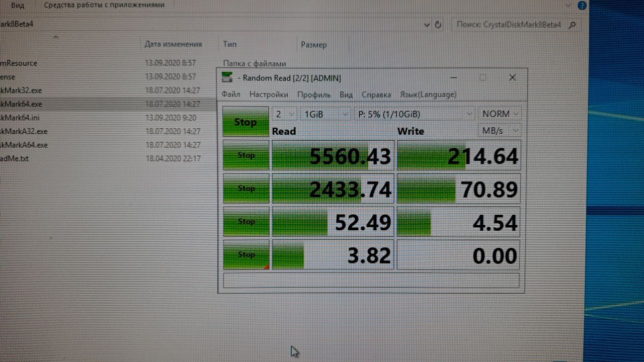Click the large Stop button beside the test count

click(246, 122)
